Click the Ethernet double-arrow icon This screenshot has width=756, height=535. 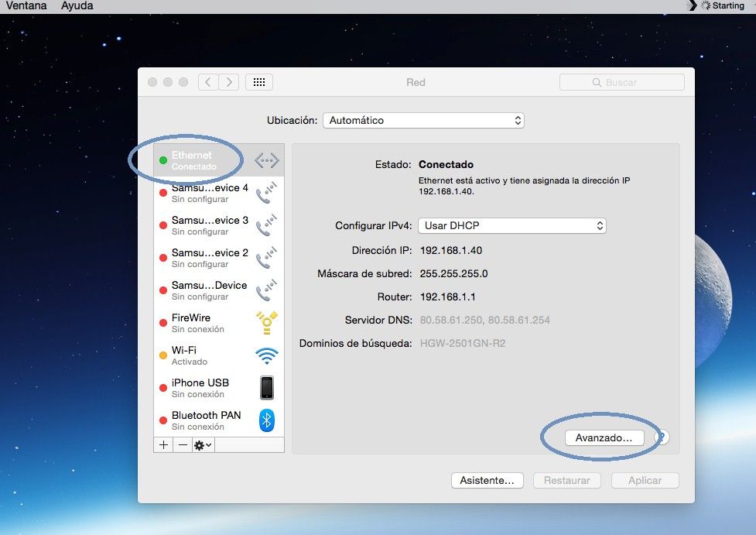(x=267, y=160)
